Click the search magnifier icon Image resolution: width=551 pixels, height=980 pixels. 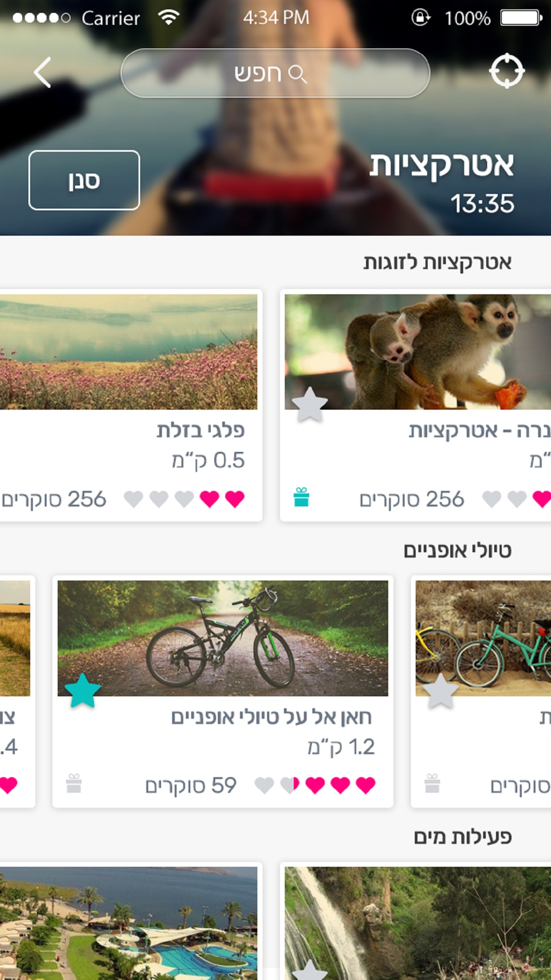point(297,74)
